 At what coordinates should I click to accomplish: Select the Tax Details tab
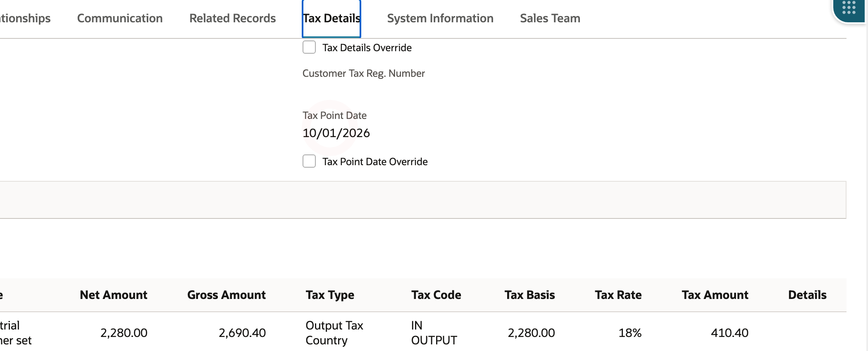pyautogui.click(x=331, y=18)
